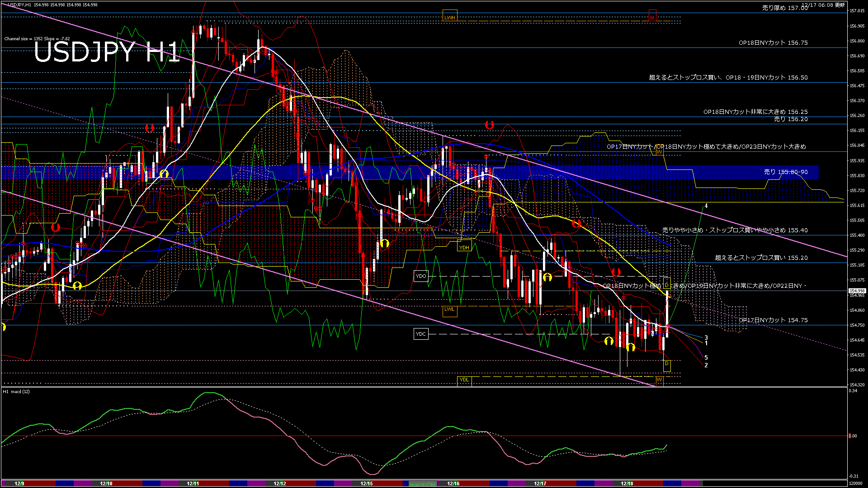
Task: Select the white YDC label box
Action: [x=421, y=334]
